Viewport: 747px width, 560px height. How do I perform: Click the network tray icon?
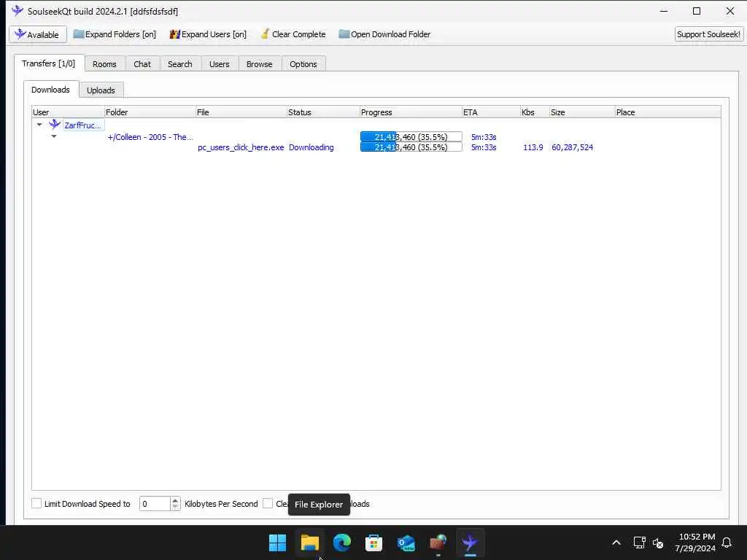(639, 542)
